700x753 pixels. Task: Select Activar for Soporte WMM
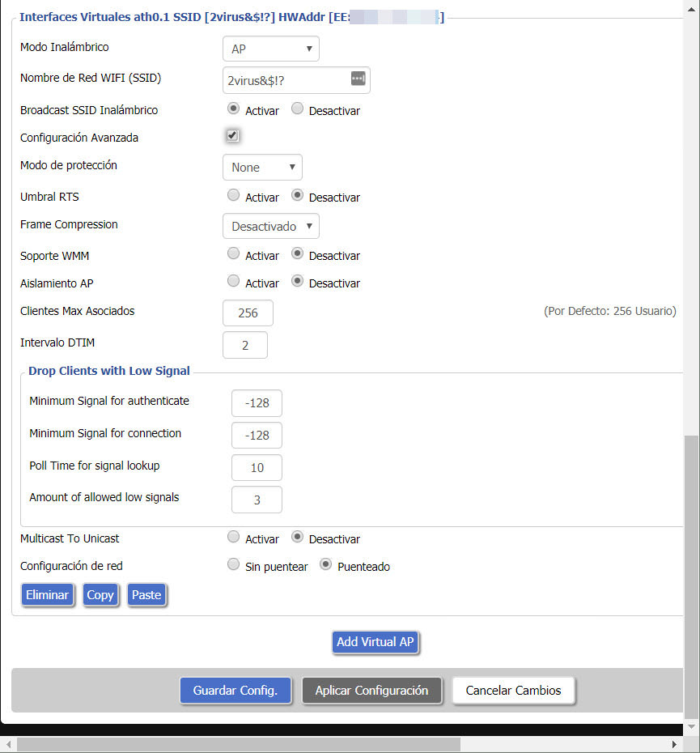point(234,254)
